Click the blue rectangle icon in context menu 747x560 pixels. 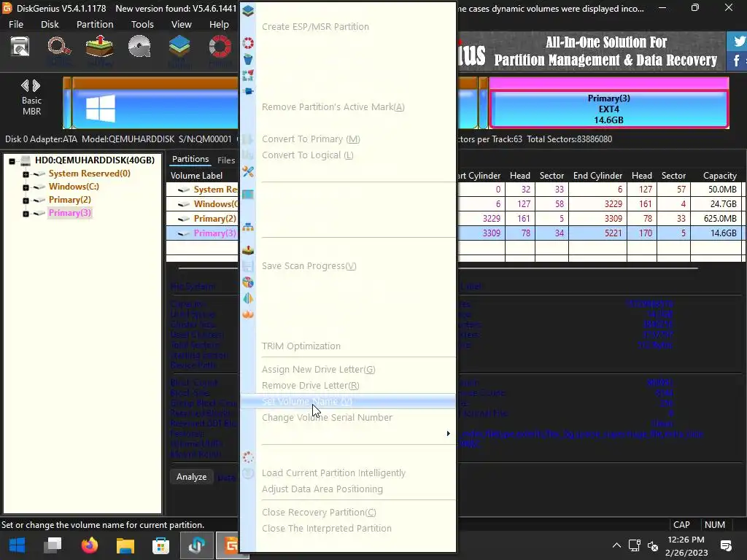tap(248, 194)
